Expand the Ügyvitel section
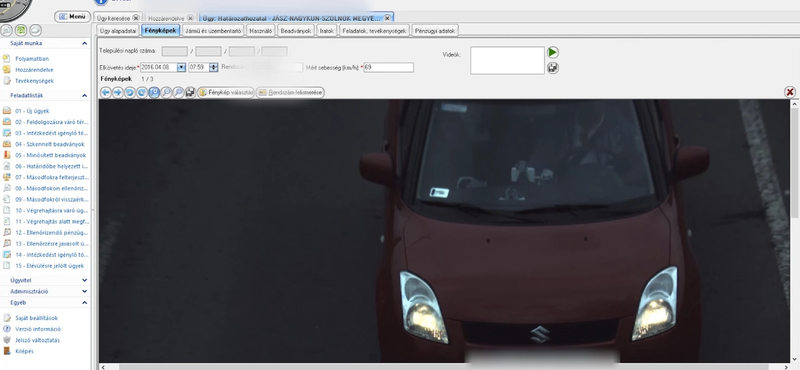Image resolution: width=800 pixels, height=370 pixels. [x=84, y=281]
